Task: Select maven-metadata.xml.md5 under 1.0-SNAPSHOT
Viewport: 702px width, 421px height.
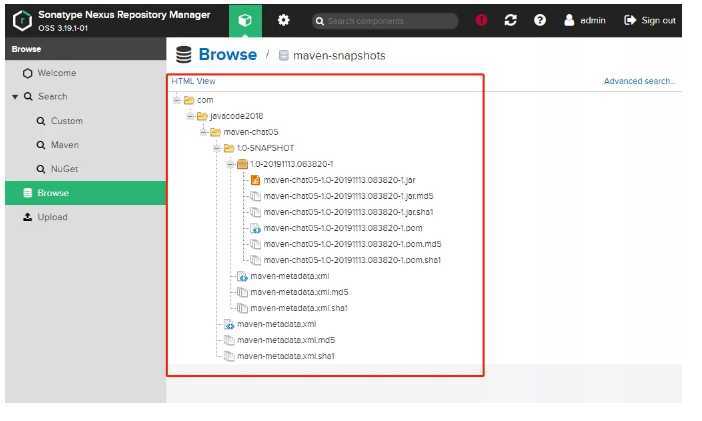Action: pos(299,292)
